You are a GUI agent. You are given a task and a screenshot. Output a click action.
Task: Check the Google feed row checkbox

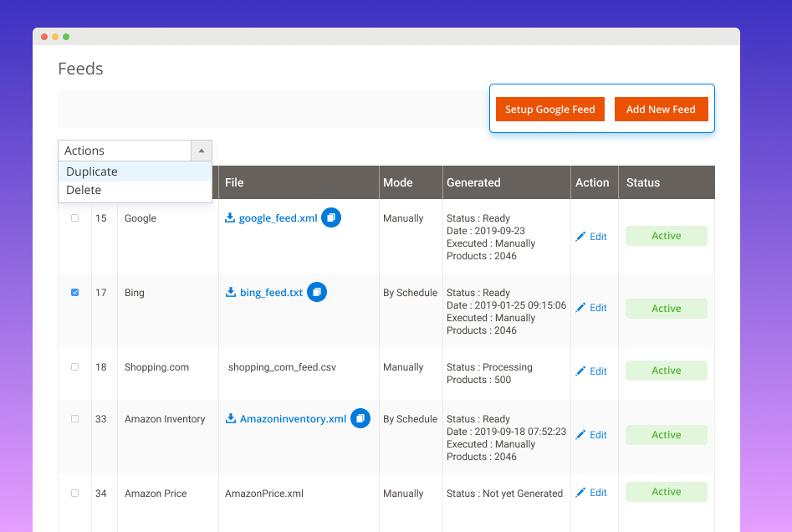[74, 218]
